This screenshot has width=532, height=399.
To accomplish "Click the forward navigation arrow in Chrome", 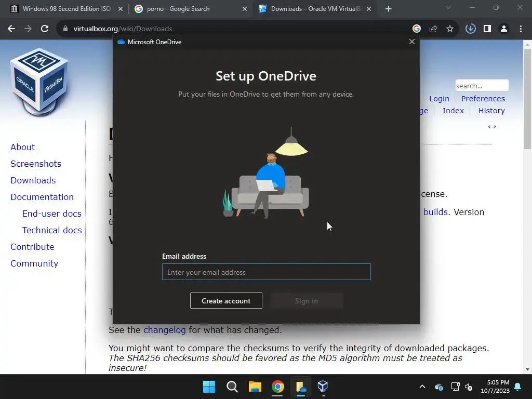I will click(x=28, y=29).
